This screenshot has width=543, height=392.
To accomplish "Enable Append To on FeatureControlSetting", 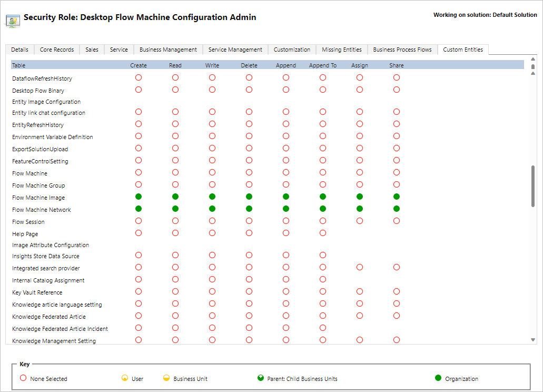I will (322, 160).
